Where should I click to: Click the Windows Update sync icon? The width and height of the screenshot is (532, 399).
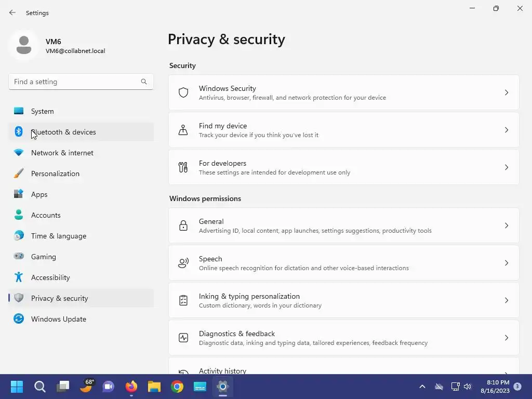(x=19, y=319)
